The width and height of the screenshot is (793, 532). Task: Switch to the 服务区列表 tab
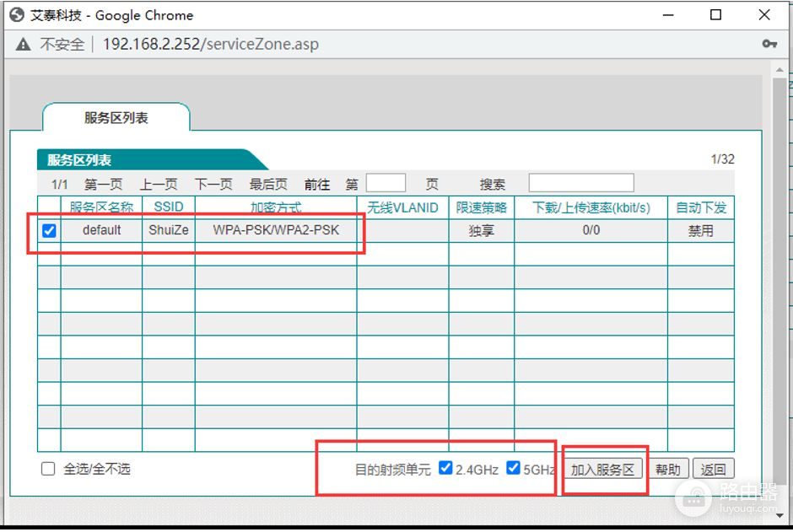(x=115, y=120)
